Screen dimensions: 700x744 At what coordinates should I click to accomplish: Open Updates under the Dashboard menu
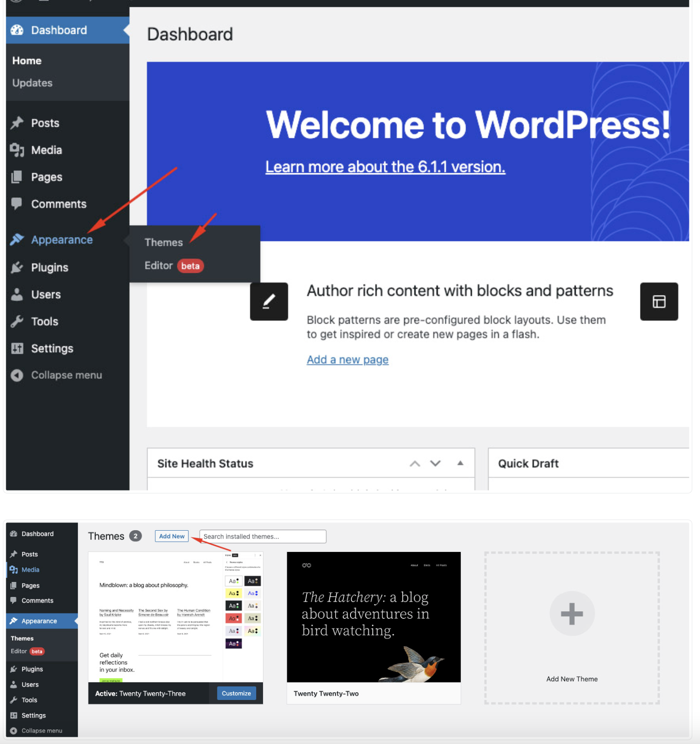[x=32, y=83]
